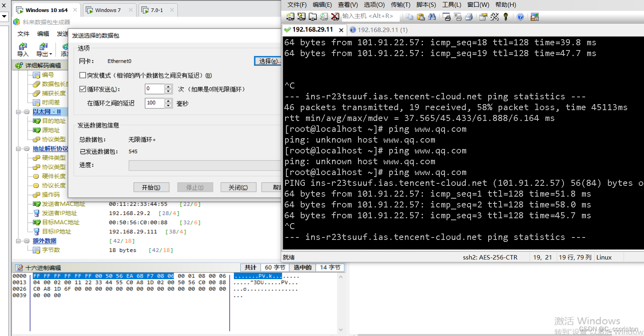Close the 192.168.29.11 session tab
Screen dimensions: 644x336
tap(341, 30)
